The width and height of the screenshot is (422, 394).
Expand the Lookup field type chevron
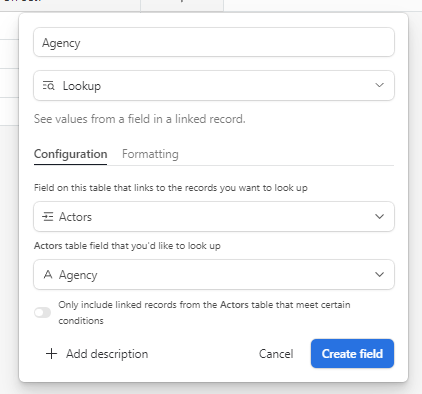[379, 85]
